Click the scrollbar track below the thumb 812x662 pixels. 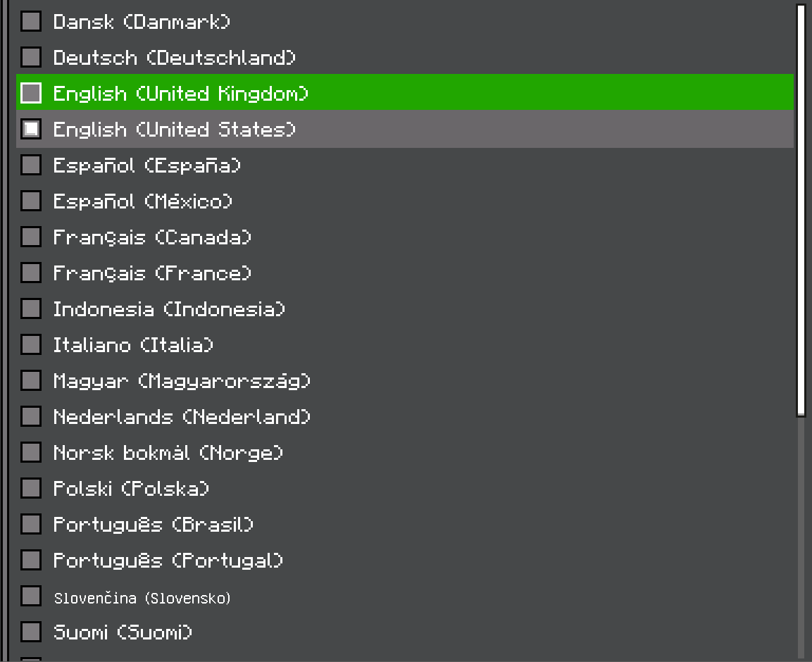click(801, 535)
